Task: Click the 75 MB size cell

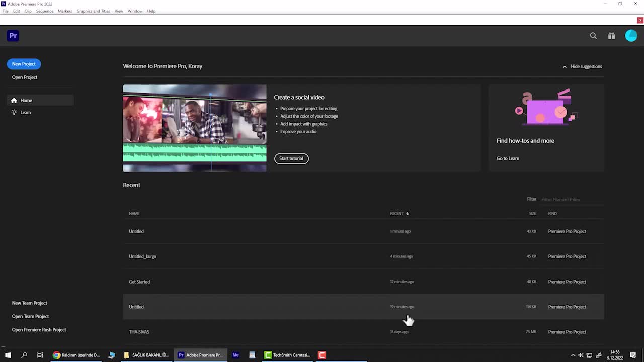Action: pos(531,332)
